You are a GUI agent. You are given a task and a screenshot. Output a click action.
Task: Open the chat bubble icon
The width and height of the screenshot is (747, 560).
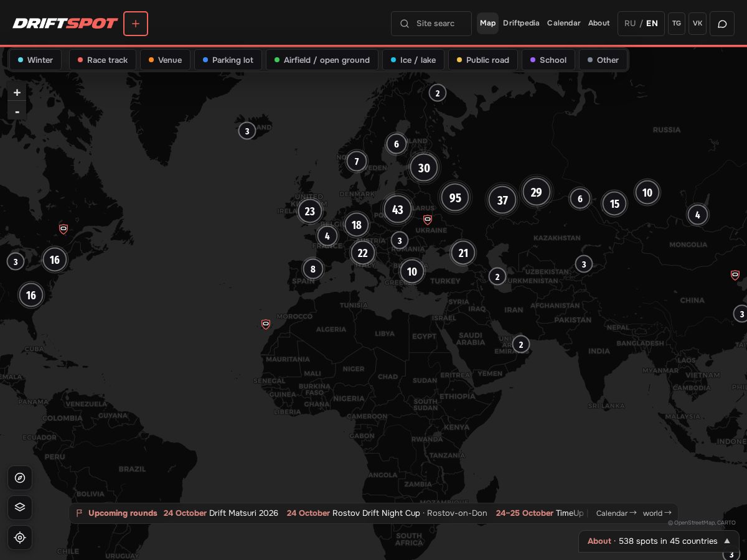[x=722, y=24]
